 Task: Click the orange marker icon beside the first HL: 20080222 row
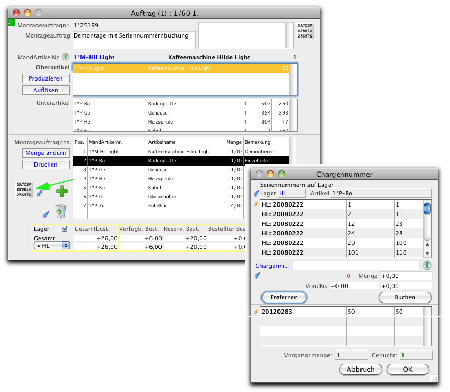coord(256,204)
